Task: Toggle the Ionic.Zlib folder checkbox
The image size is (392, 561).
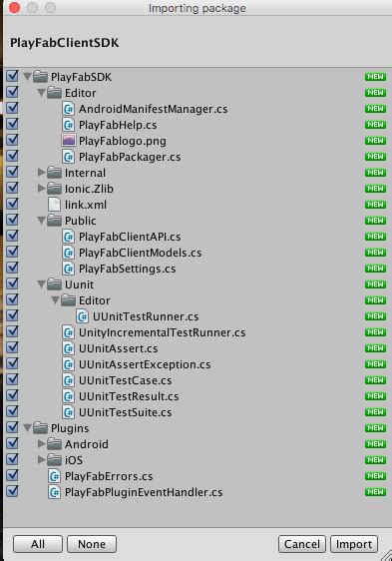Action: coord(12,188)
